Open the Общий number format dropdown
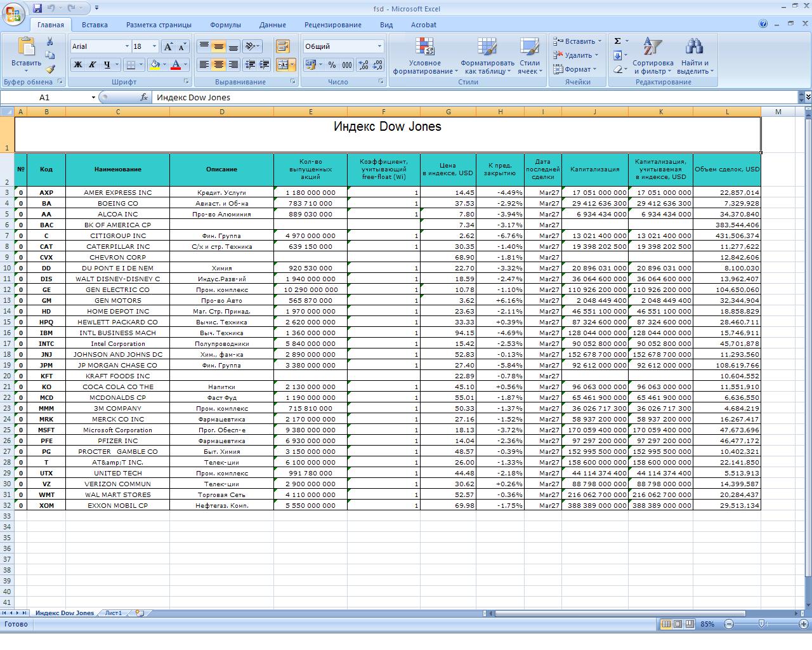The width and height of the screenshot is (812, 650). 379,46
